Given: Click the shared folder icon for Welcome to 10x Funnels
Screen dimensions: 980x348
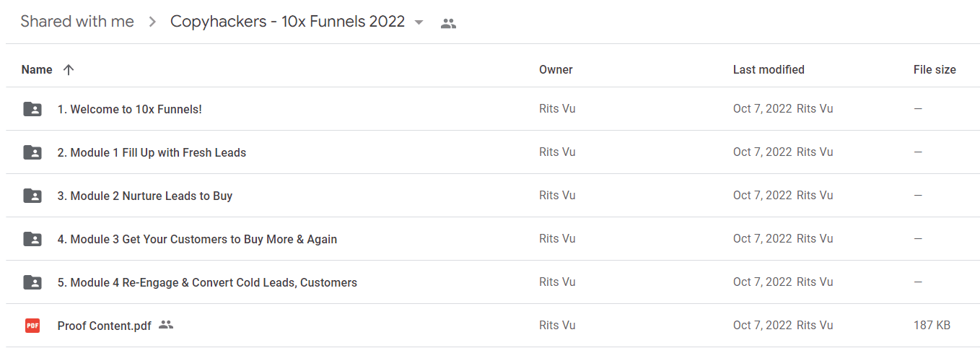Looking at the screenshot, I should pyautogui.click(x=32, y=109).
